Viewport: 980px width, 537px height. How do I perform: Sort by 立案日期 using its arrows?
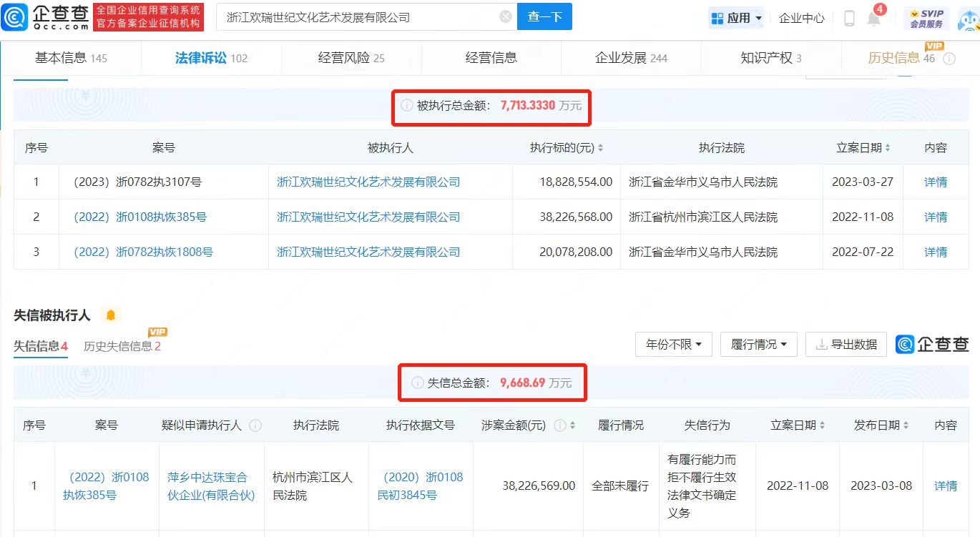(889, 147)
